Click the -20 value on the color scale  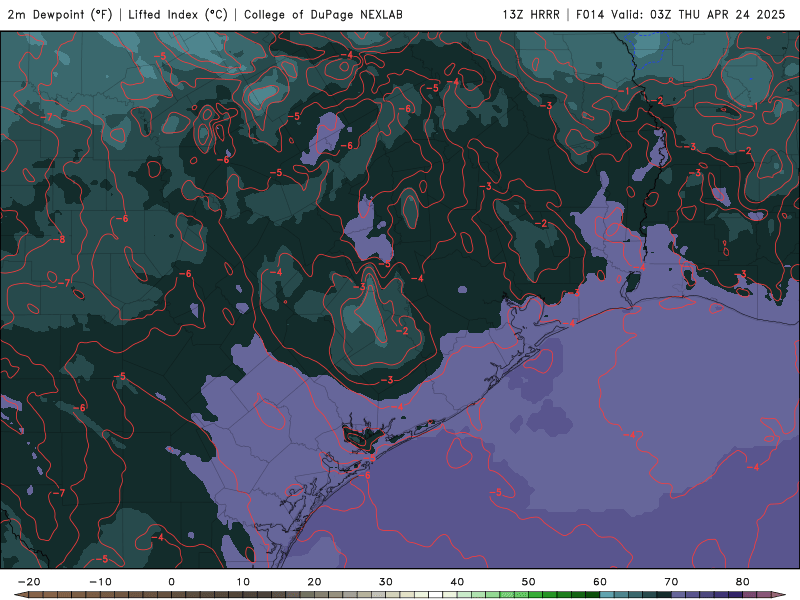pos(29,582)
